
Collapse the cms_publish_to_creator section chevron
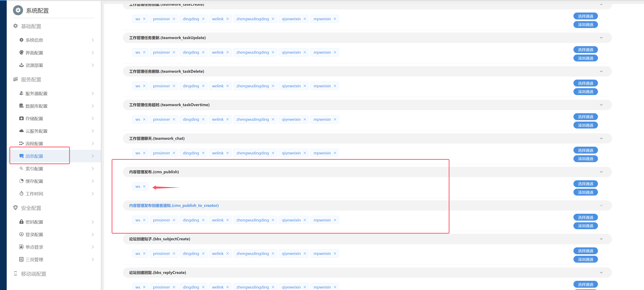(601, 205)
